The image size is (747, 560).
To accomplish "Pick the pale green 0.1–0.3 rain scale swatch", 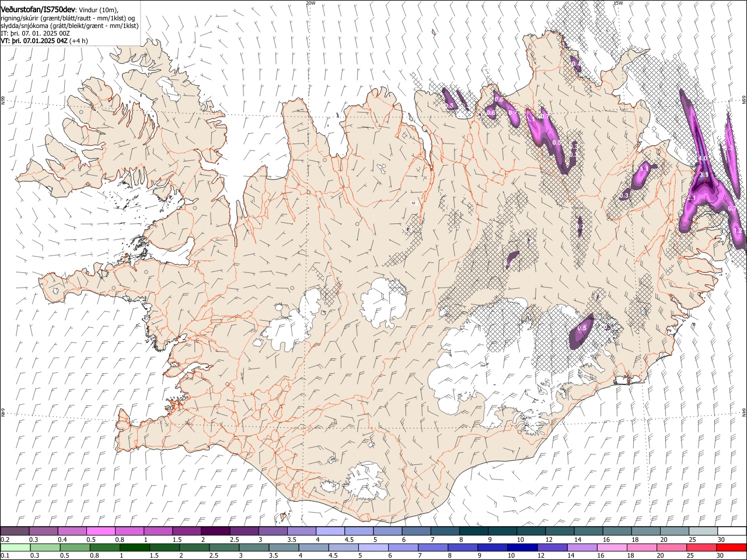I will [15, 548].
